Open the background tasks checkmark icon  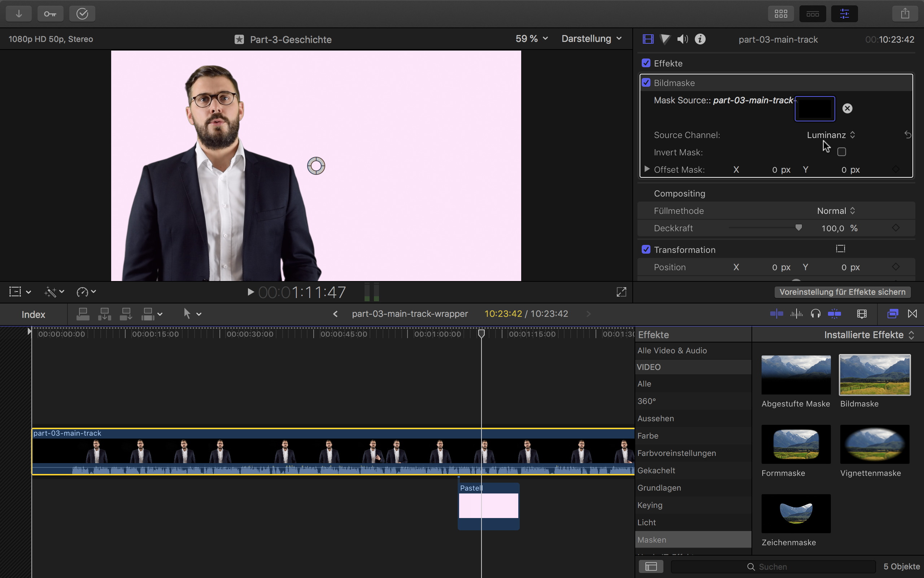coord(82,14)
